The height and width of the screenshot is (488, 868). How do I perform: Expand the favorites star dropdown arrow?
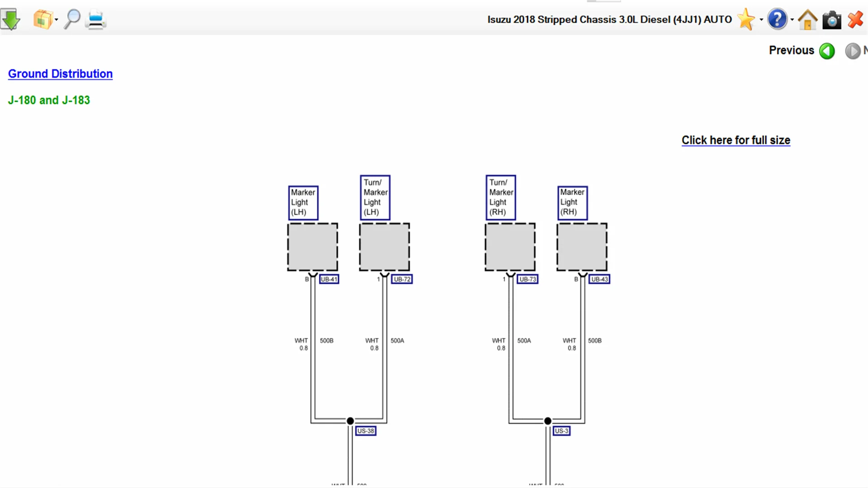(761, 20)
